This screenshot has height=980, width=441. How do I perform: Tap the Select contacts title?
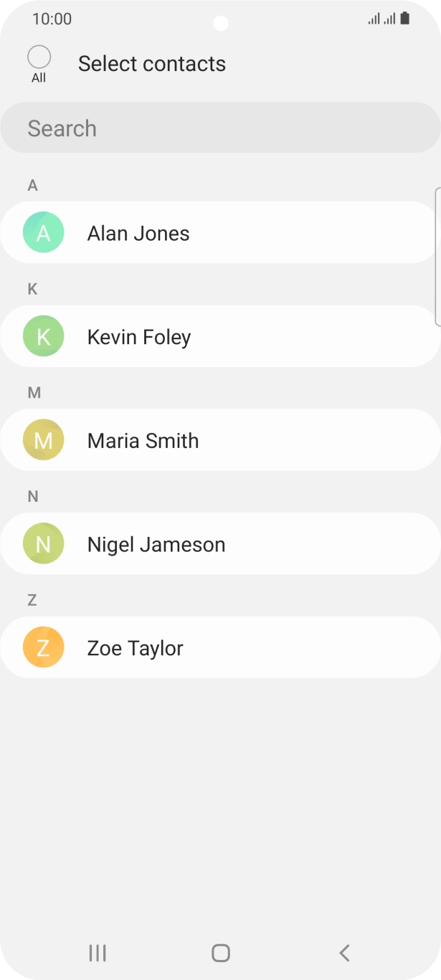152,64
